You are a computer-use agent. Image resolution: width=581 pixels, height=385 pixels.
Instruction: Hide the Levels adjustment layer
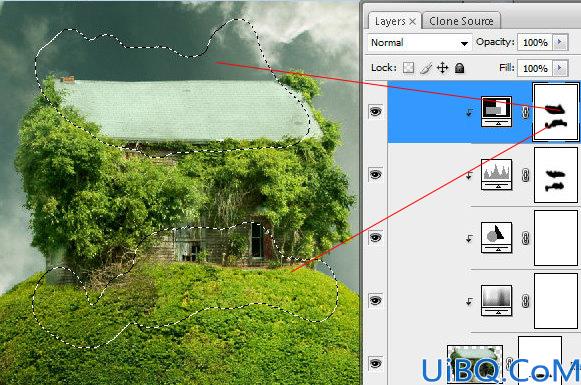[375, 174]
